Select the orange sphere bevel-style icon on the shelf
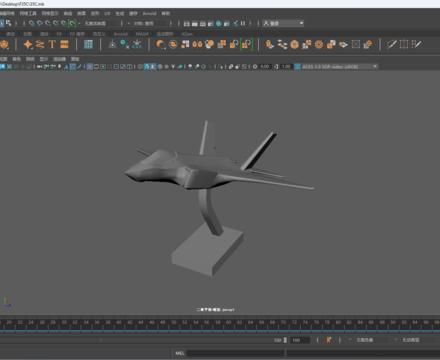 click(295, 44)
